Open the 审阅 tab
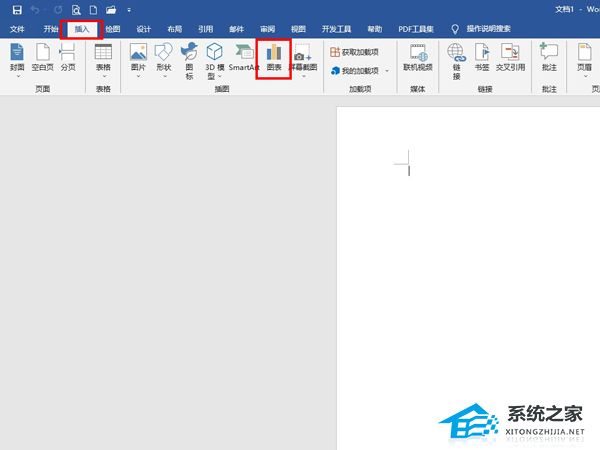This screenshot has height=450, width=600. click(267, 29)
